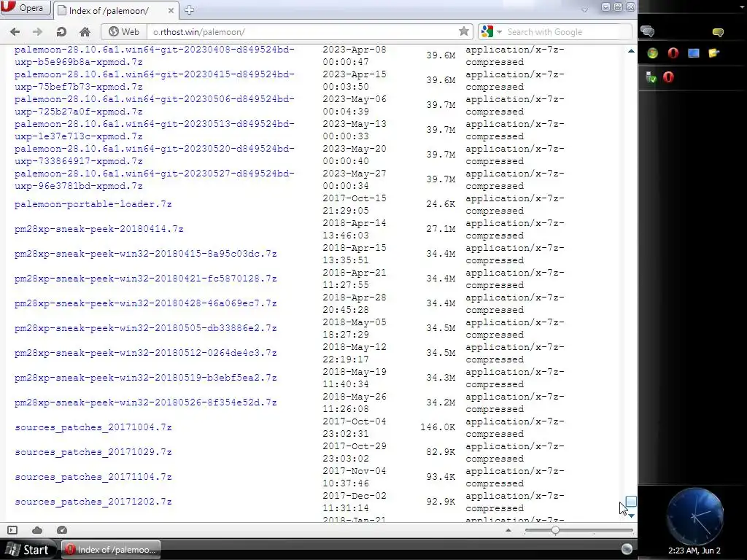Open pm28xp-sneak-peek-win32-20180519-b3ebf5ea2.7z

[145, 378]
